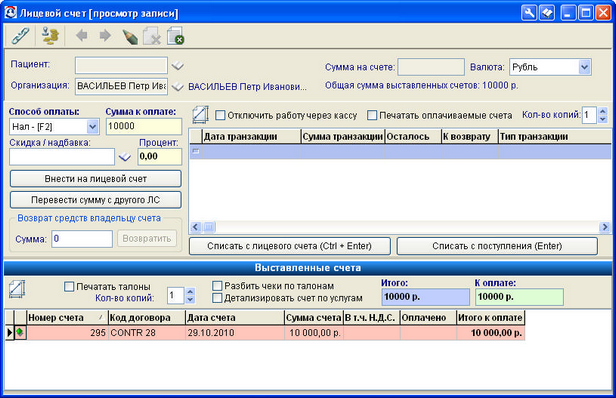Click Перевести сумму с другого ЛС button
The image size is (616, 398).
95,200
